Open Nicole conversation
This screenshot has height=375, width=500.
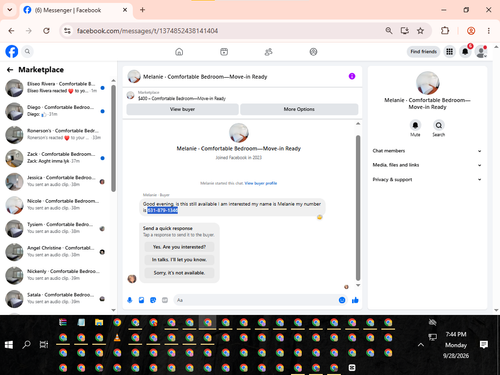click(56, 205)
